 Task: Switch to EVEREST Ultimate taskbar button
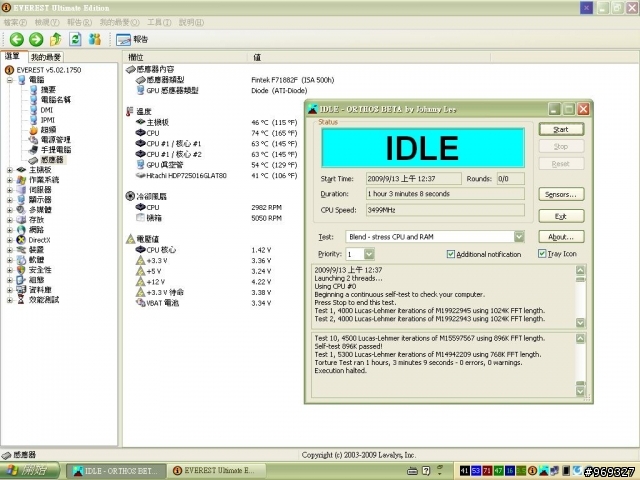pyautogui.click(x=216, y=471)
